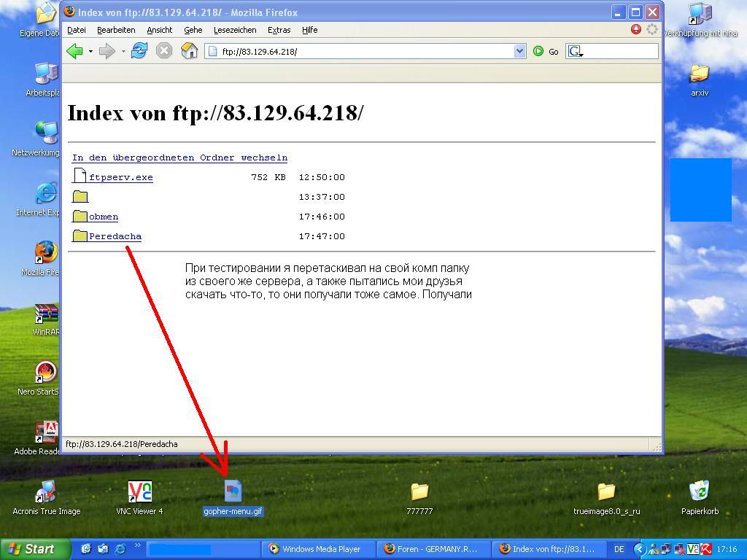Image resolution: width=747 pixels, height=560 pixels.
Task: Switch to Windows Media Player taskbar item
Action: pyautogui.click(x=320, y=549)
